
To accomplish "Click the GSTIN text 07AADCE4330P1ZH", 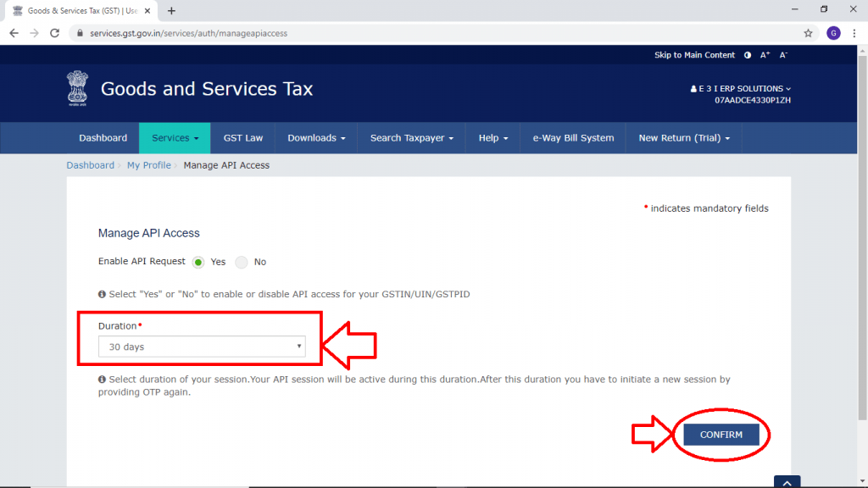I will tap(753, 100).
